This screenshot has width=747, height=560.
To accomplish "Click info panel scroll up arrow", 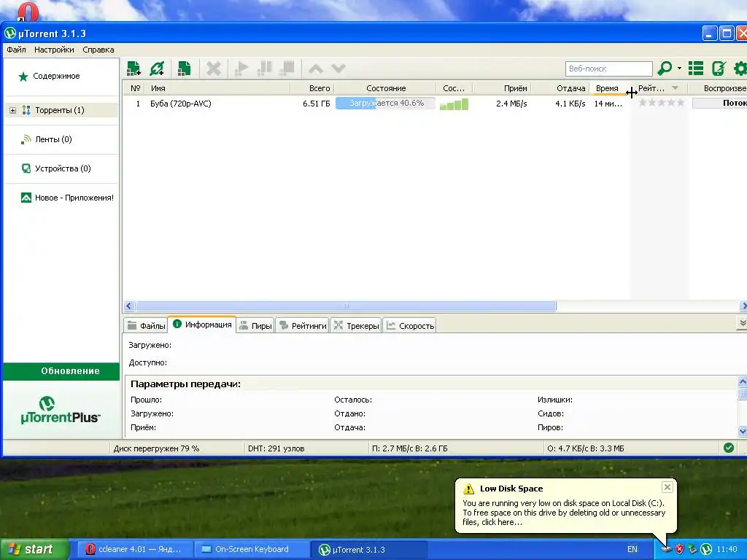I will pos(742,382).
